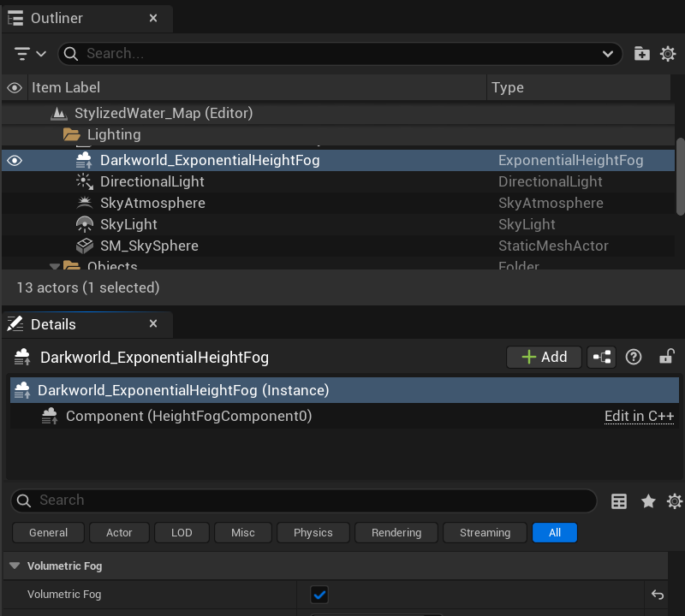Open the Outliner filter dropdown
Viewport: 685px width, 616px height.
[31, 54]
